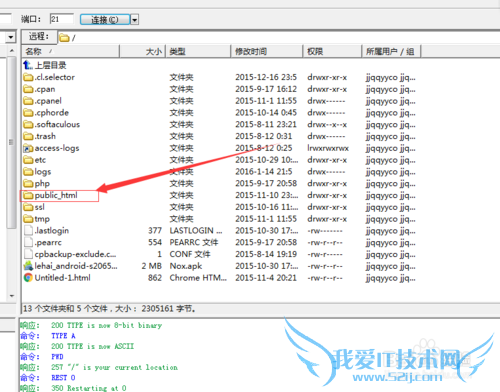Sort by the 类型 column header
Screen dimensions: 500x392
coord(198,51)
